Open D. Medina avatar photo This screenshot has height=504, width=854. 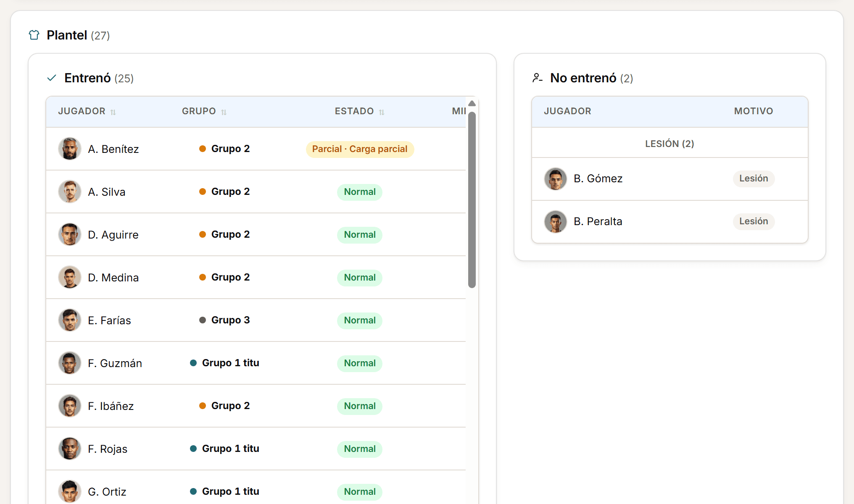(x=70, y=277)
